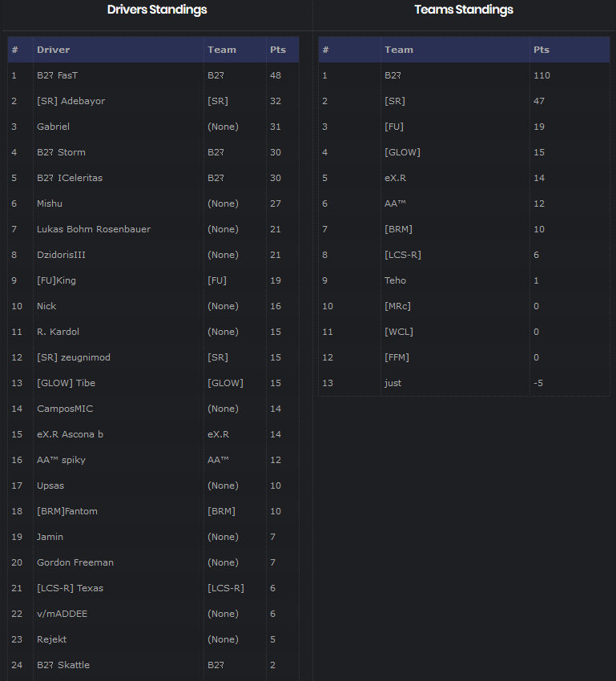Open driver [SR] Adebayor
Screen dimensions: 616x681
pos(70,101)
